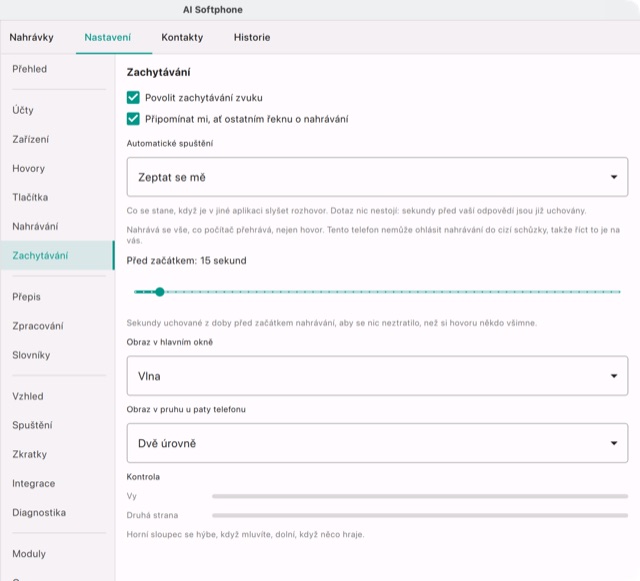Go to Zkratky settings
Viewport: 640px width, 581px height.
[57, 454]
